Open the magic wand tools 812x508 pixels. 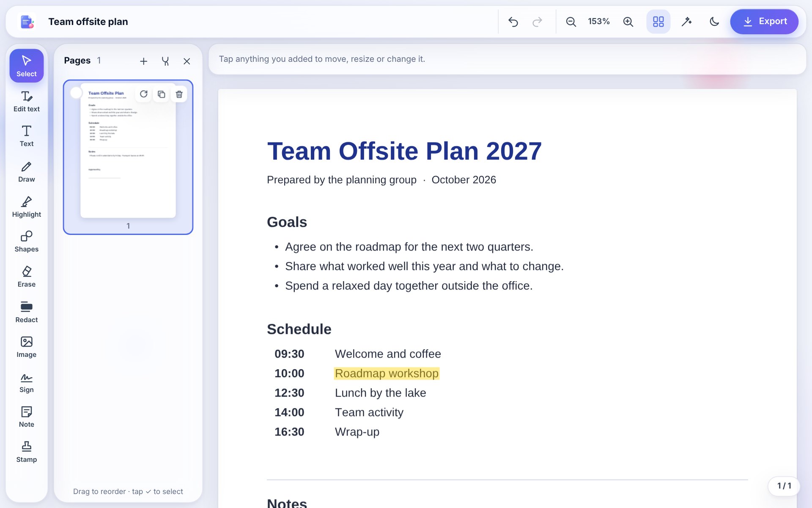[x=686, y=22]
